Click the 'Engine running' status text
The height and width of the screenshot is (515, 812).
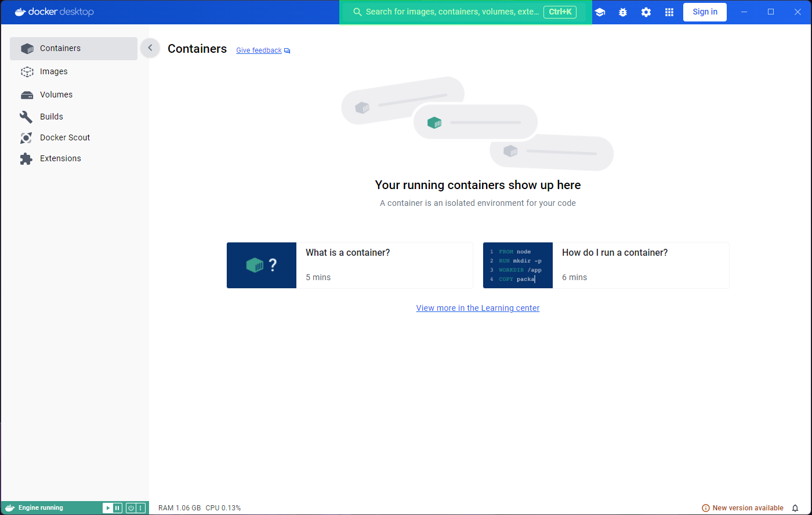pos(41,508)
